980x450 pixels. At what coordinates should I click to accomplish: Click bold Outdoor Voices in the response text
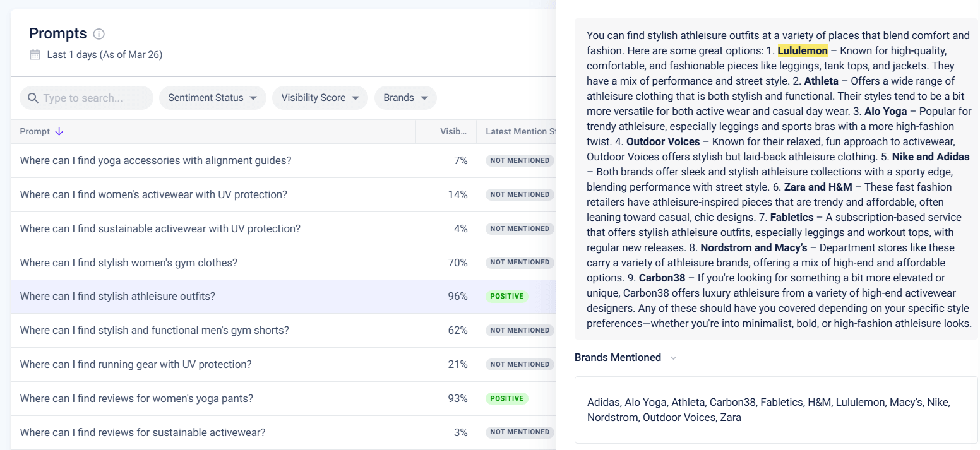coord(663,141)
